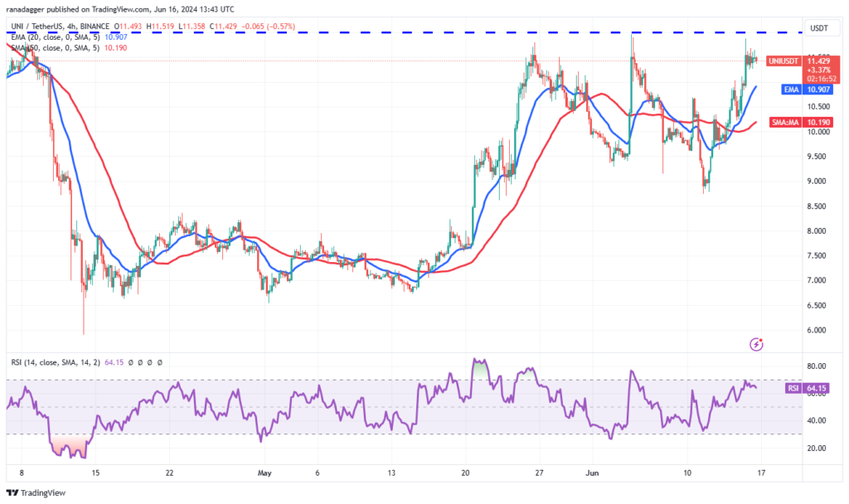Open the USDT currency selector
Screen dimensions: 849x504
819,28
